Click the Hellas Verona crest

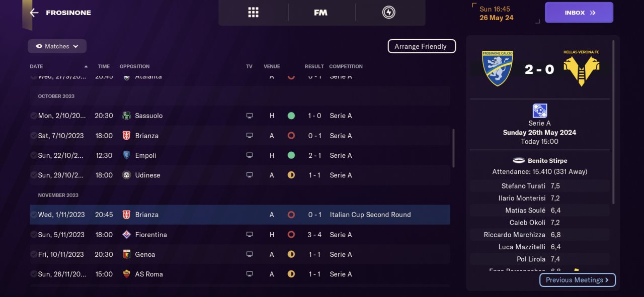pos(582,68)
